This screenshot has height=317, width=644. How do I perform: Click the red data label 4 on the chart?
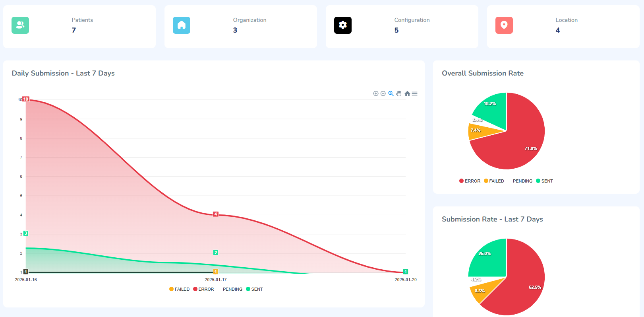[216, 214]
